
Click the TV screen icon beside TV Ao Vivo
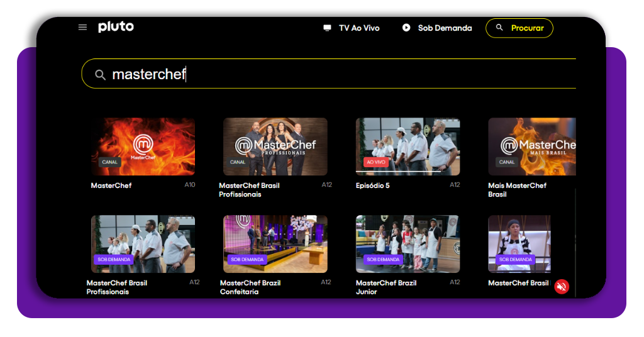click(327, 28)
